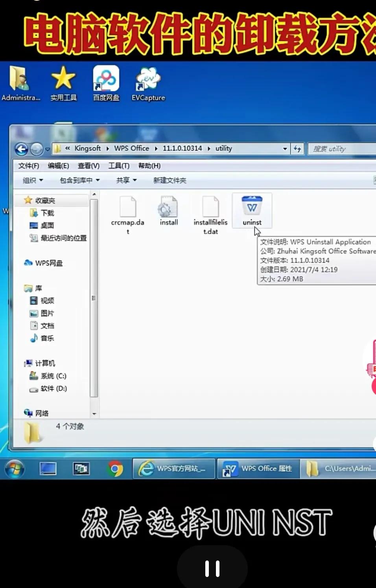376x588 pixels.
Task: Click the show desktop taskbar icon
Action: point(48,469)
